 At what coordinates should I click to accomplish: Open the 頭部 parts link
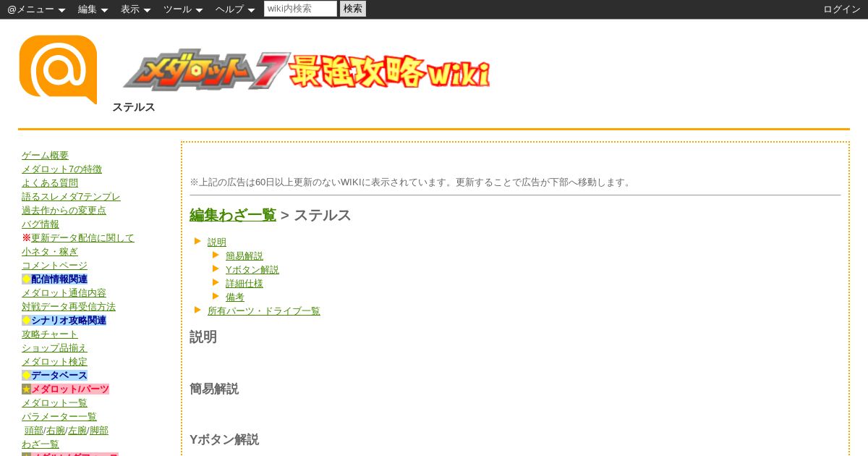click(34, 431)
